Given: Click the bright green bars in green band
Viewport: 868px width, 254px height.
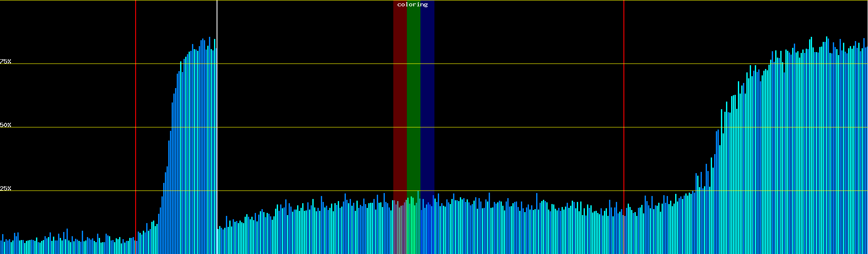Looking at the screenshot, I should point(413,229).
